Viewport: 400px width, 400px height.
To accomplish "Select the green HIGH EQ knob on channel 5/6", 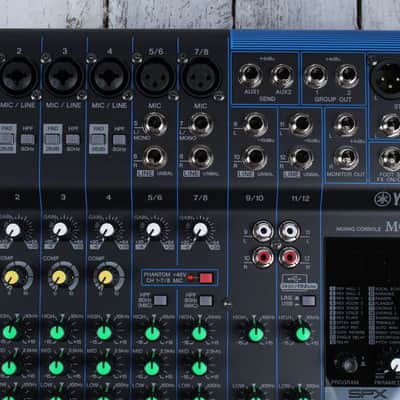I will (152, 333).
